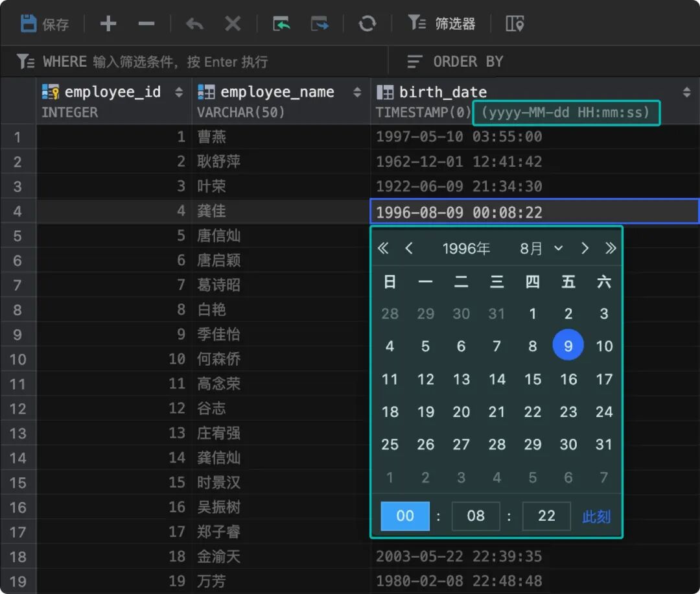Click the export data icon
Viewport: 700px width, 594px height.
tap(320, 24)
